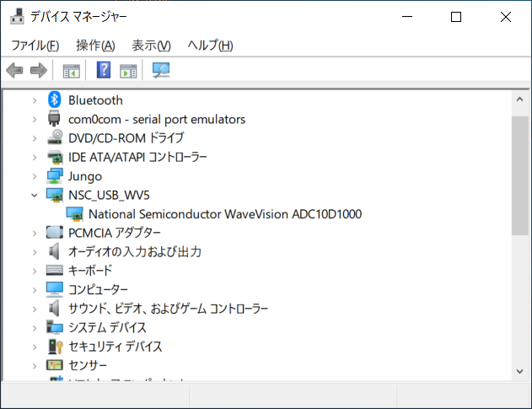This screenshot has height=409, width=532.
Task: Click the WaveVision ADC10D1000 device icon
Action: 75,214
